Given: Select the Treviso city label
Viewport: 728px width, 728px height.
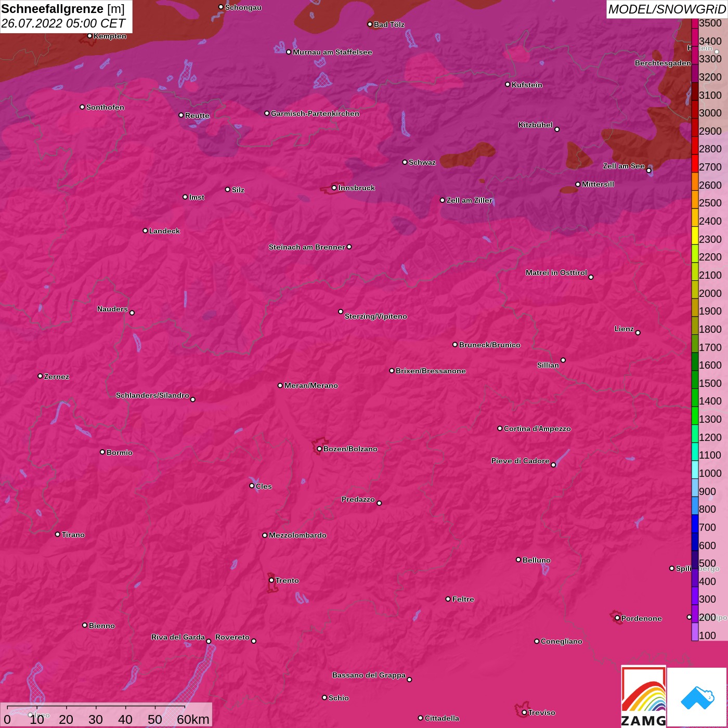Looking at the screenshot, I should [x=541, y=712].
